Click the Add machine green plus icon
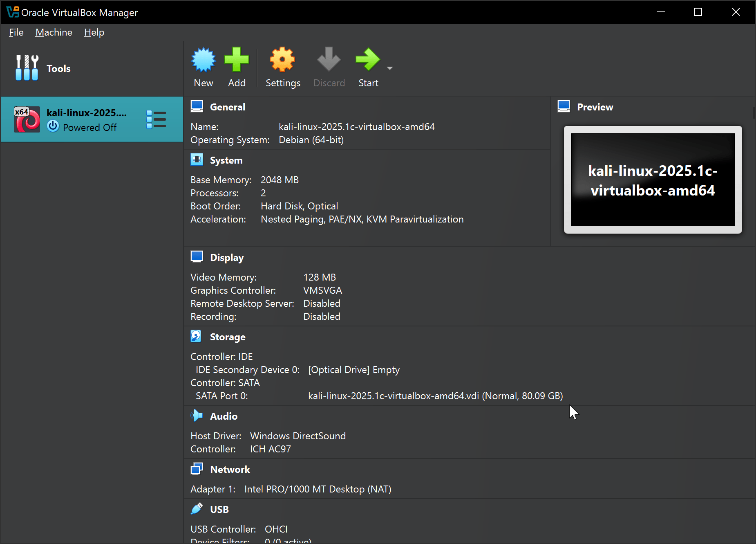 pos(237,60)
